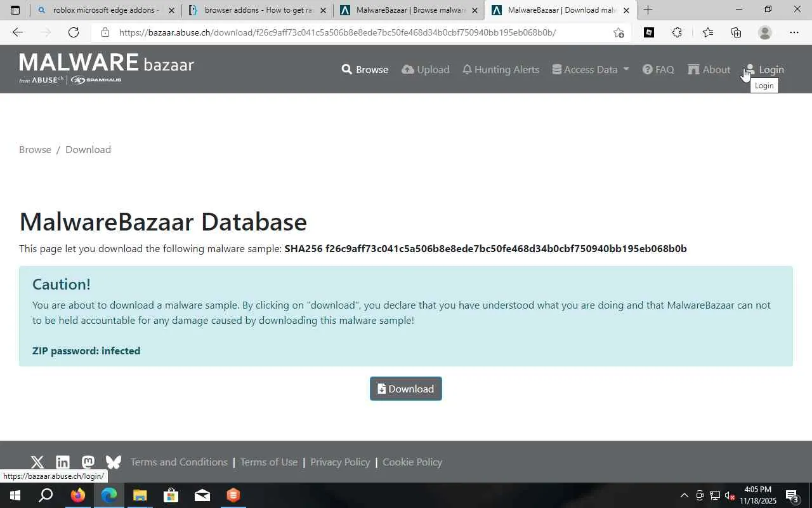Open the Roblox extension icon in toolbar
This screenshot has height=508, width=812.
pos(649,32)
